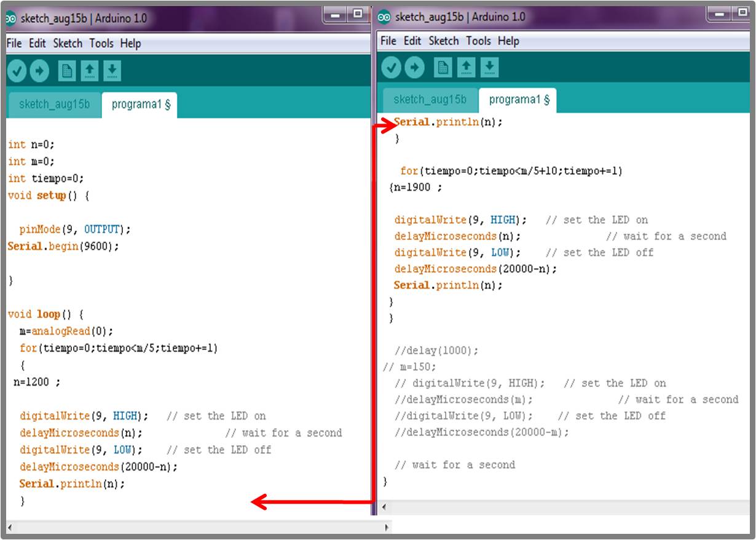The image size is (756, 540).
Task: Click Arduino logo icon in left title bar
Action: click(x=12, y=18)
